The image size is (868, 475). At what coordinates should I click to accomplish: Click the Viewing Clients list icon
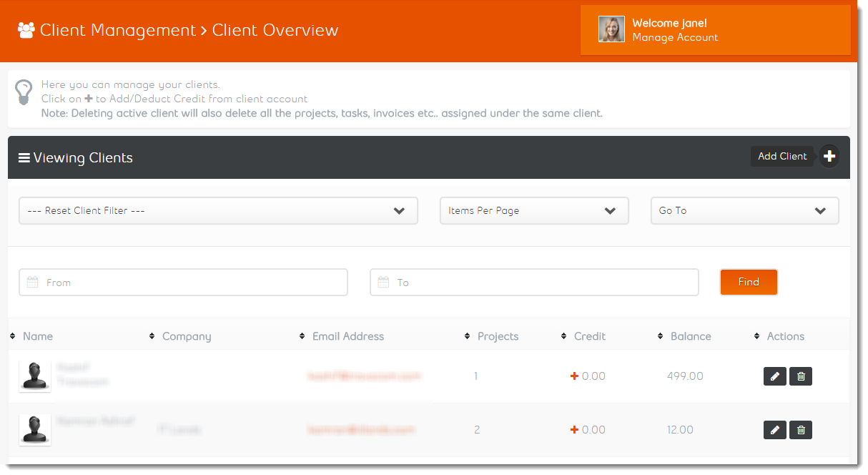click(24, 158)
